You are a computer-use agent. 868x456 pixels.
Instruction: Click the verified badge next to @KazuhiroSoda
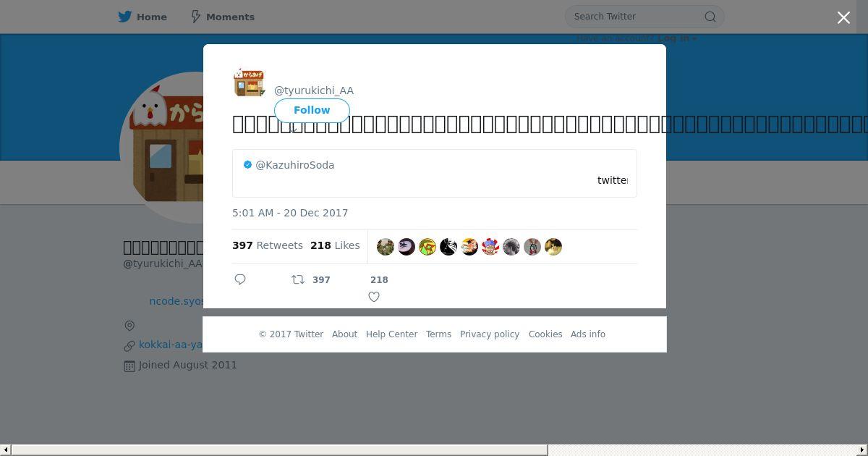[x=247, y=165]
